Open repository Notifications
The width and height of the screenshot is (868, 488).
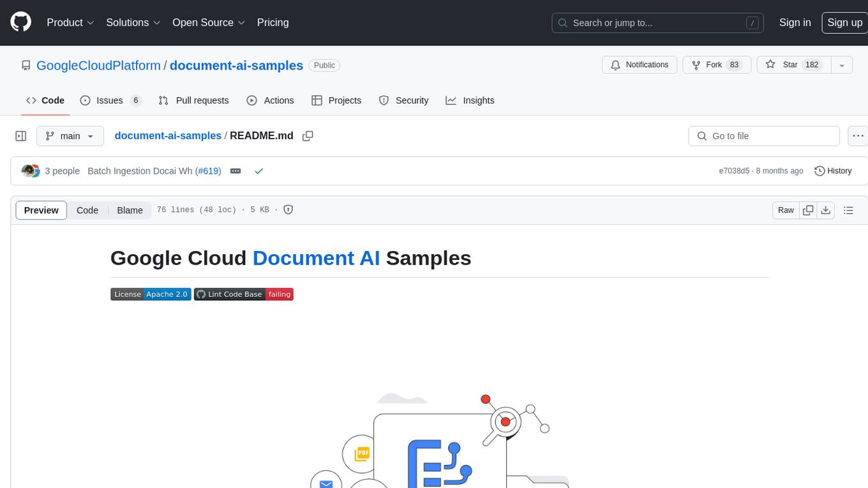click(x=640, y=65)
